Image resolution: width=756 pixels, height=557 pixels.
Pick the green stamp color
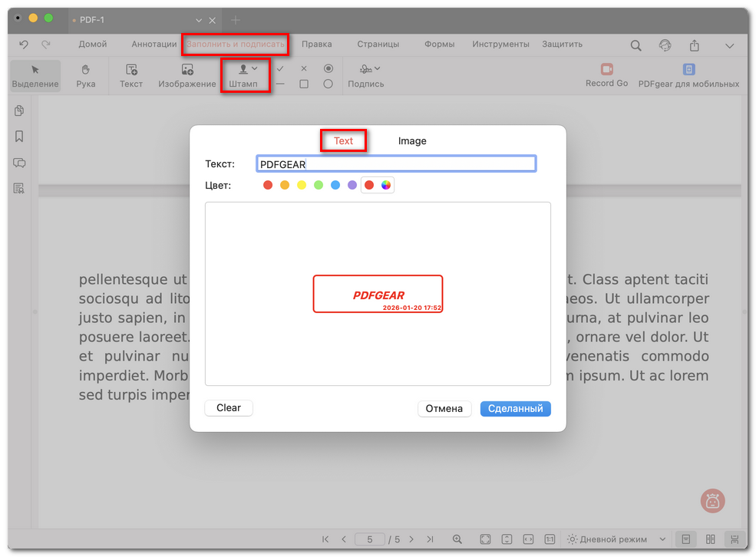coord(319,185)
